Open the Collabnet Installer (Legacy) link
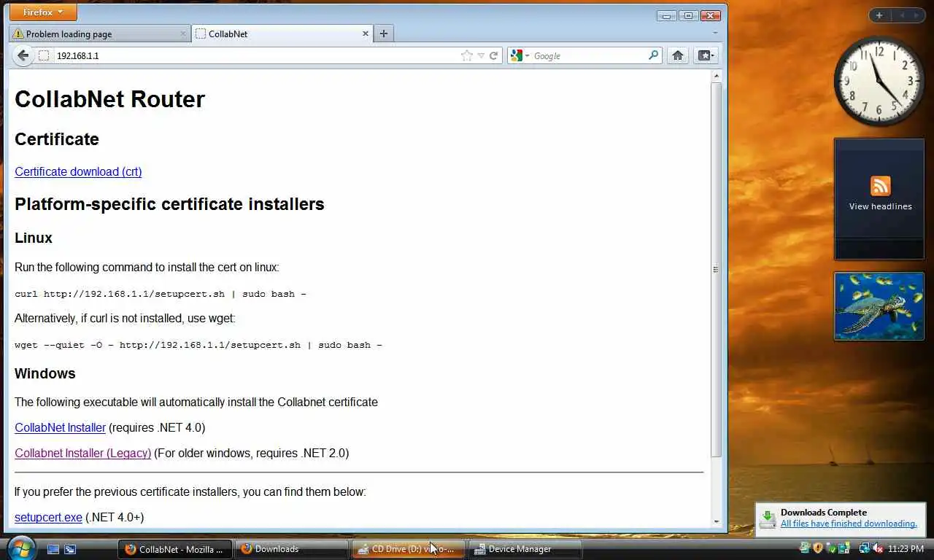The width and height of the screenshot is (934, 560). point(82,453)
